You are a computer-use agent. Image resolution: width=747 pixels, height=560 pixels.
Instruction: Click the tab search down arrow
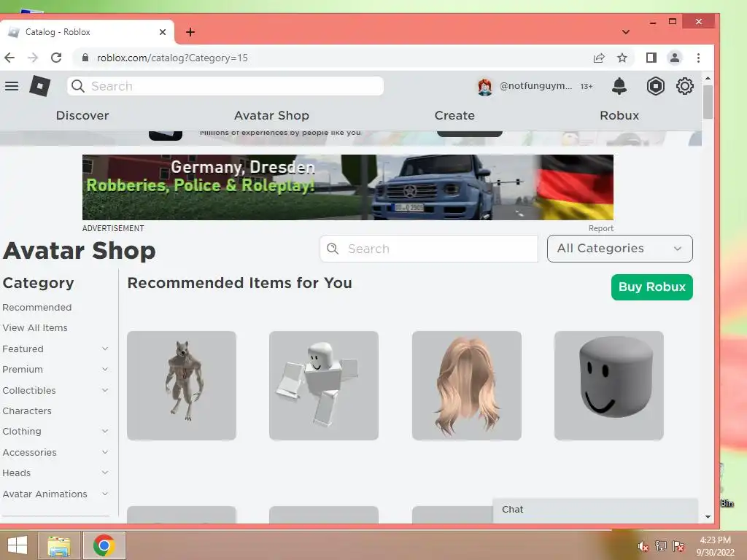tap(626, 32)
